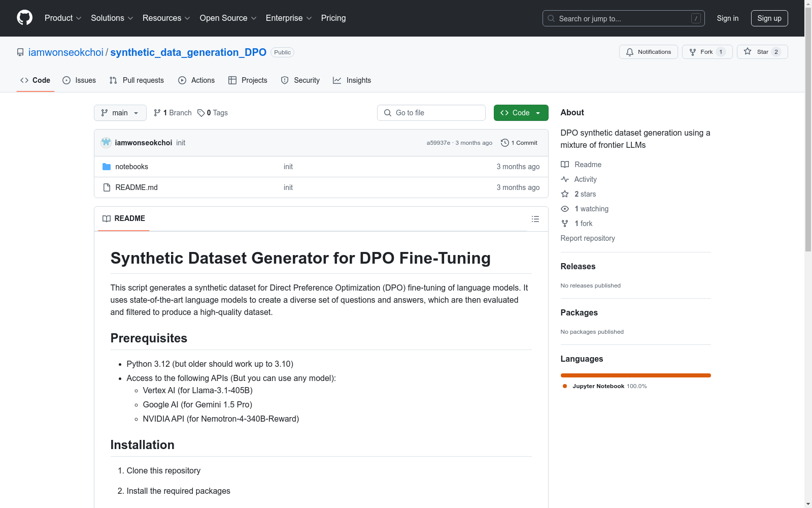View the 1 Branch list
812x508 pixels.
[x=173, y=113]
